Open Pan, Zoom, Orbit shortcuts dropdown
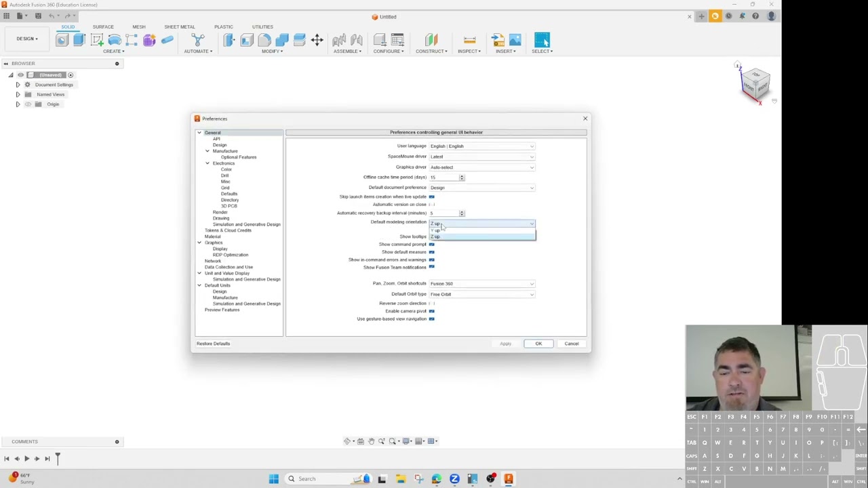Viewport: 868px width, 488px height. pos(482,284)
